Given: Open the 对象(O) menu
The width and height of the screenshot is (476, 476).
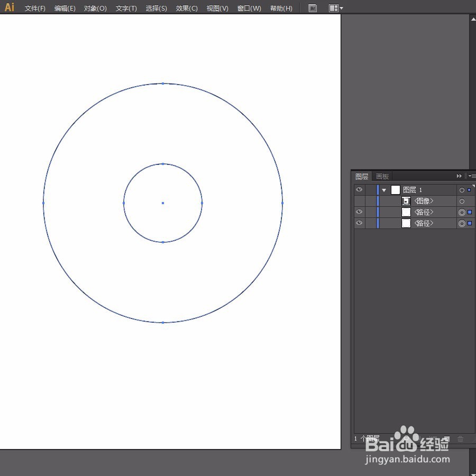Looking at the screenshot, I should [95, 8].
